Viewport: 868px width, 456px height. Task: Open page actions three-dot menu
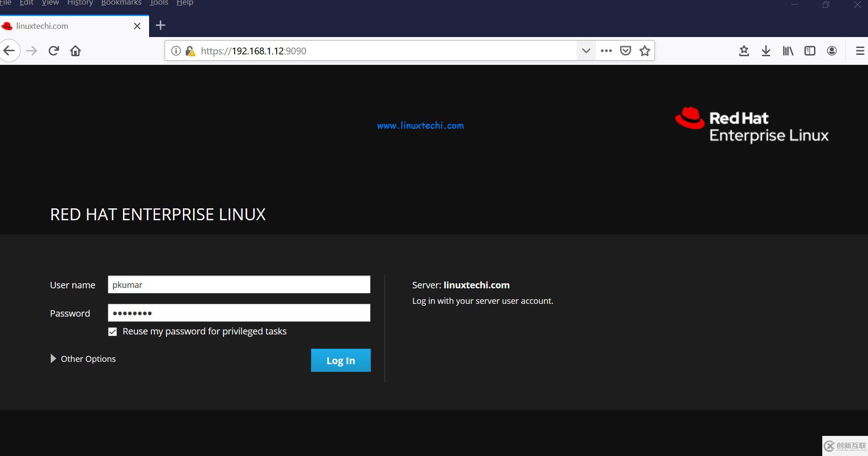coord(606,51)
